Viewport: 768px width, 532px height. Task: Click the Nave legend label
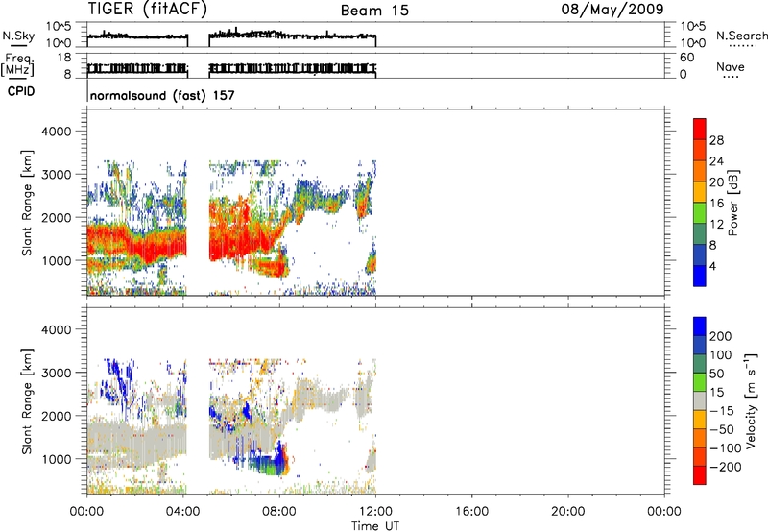click(731, 66)
